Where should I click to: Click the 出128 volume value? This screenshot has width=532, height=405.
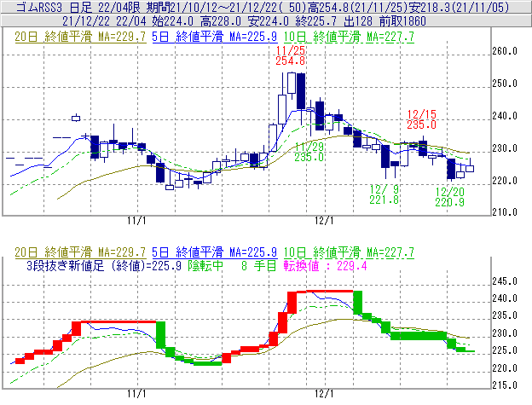[357, 21]
